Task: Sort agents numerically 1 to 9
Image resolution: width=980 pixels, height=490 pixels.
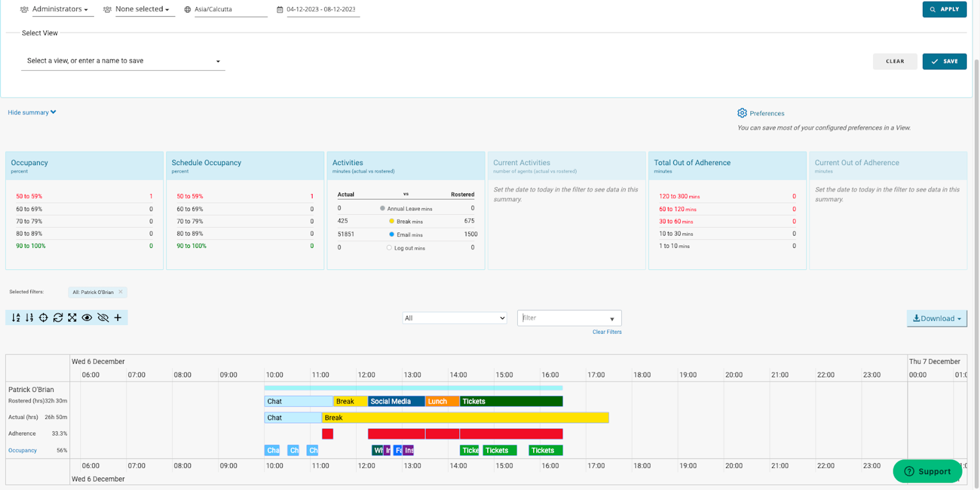Action: point(29,318)
